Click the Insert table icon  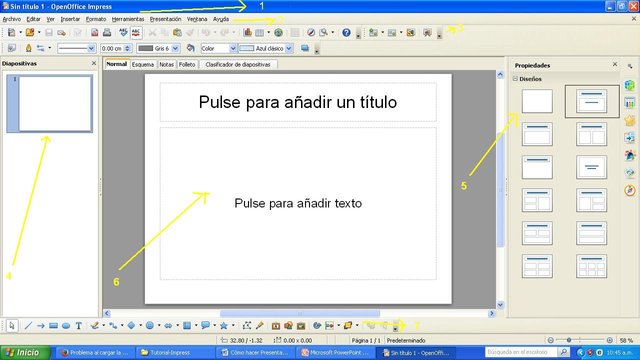pos(260,32)
